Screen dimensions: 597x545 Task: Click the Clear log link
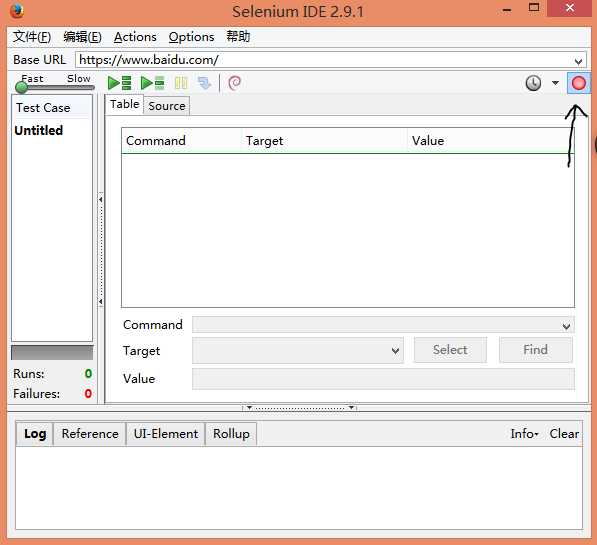564,433
